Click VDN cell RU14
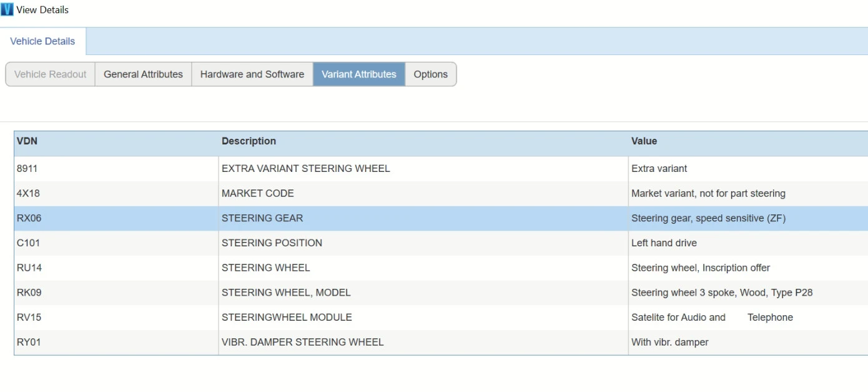This screenshot has height=392, width=868. pyautogui.click(x=29, y=268)
